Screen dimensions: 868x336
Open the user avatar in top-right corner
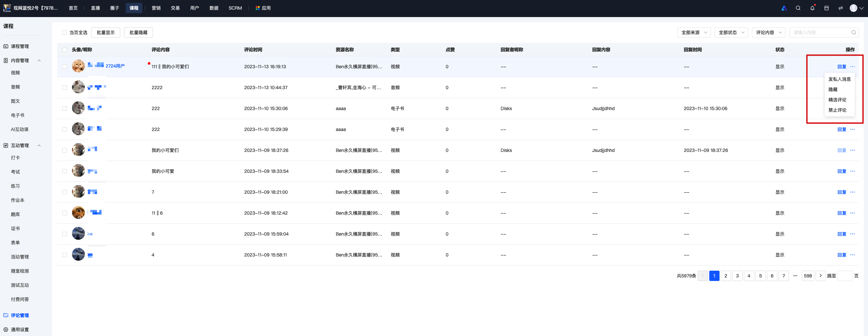pos(853,8)
